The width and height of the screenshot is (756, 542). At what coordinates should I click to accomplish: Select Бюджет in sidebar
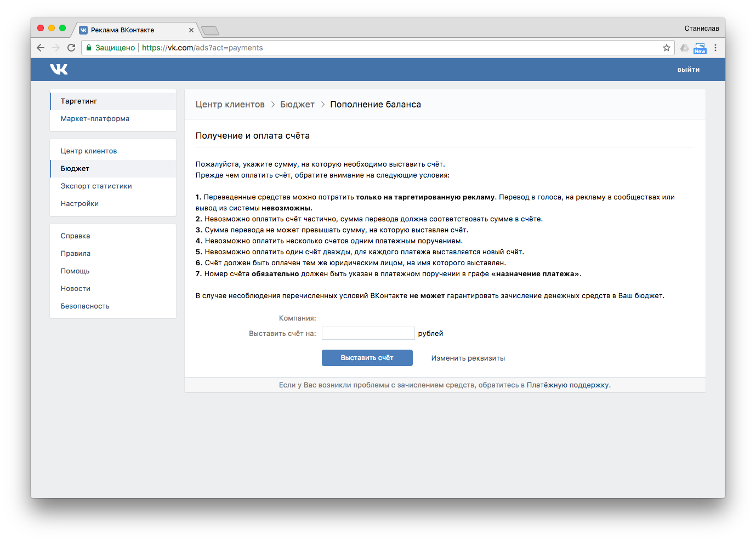point(113,169)
